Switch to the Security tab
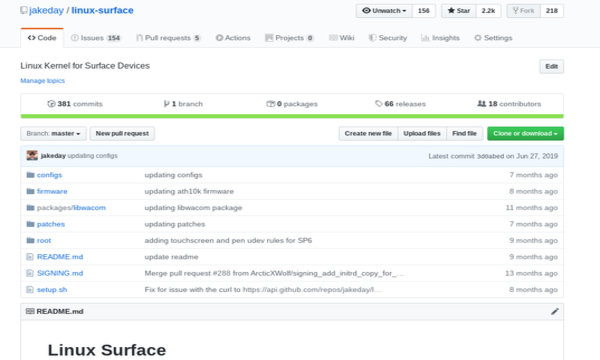 [388, 38]
